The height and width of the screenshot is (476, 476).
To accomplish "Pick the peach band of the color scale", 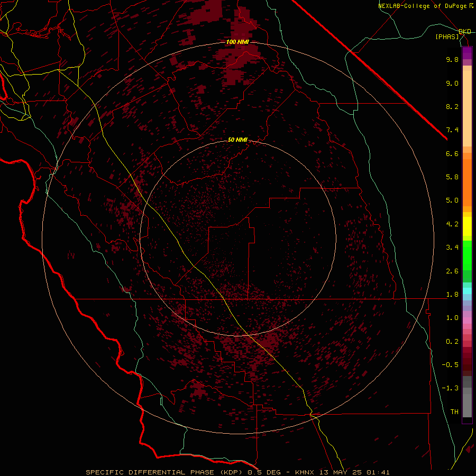I will (467, 108).
